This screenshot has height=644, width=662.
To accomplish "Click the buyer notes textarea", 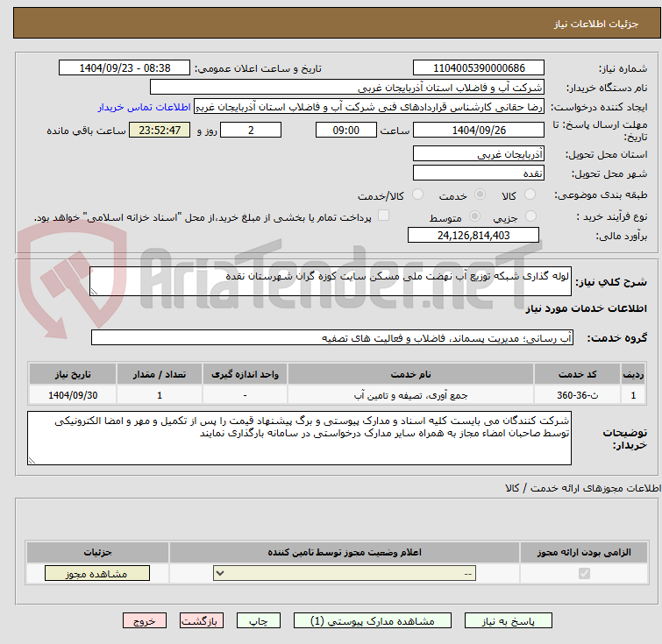I will [x=299, y=438].
